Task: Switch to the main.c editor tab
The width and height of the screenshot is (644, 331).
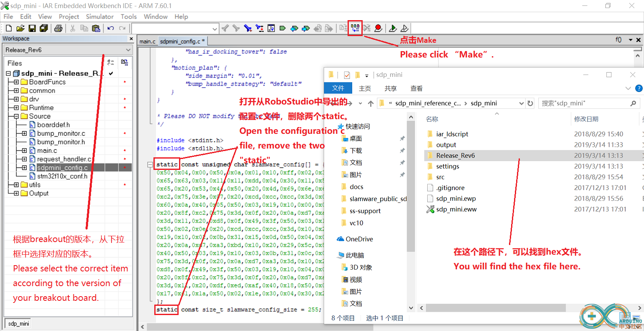Action: (x=147, y=41)
